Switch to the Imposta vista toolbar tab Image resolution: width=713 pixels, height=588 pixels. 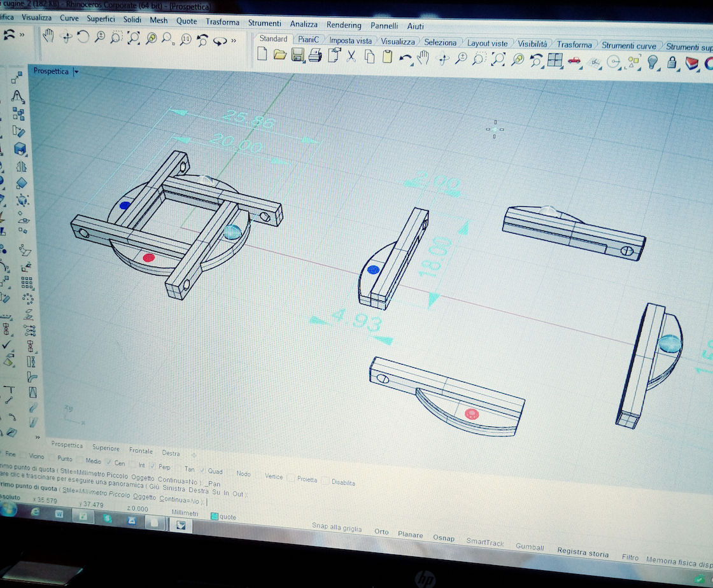pos(350,41)
